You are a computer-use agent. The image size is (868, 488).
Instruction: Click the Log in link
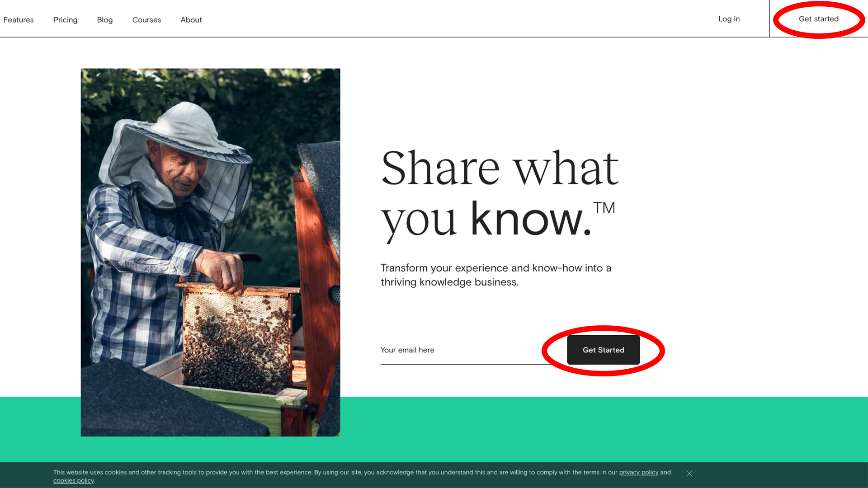pos(729,19)
